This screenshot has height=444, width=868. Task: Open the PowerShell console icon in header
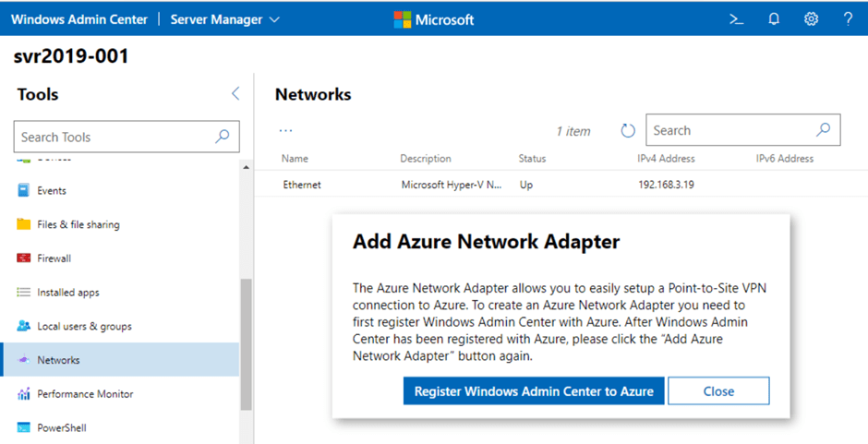pyautogui.click(x=736, y=18)
